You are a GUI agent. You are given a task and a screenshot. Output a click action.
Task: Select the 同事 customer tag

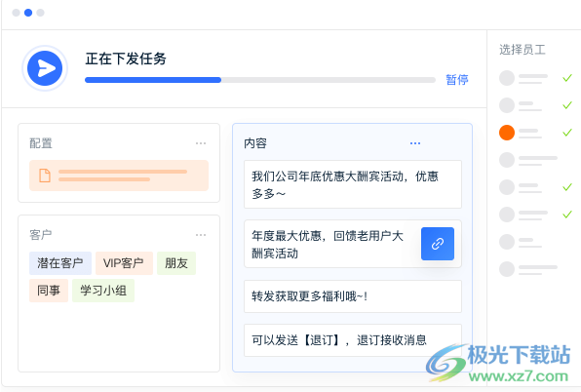point(49,291)
